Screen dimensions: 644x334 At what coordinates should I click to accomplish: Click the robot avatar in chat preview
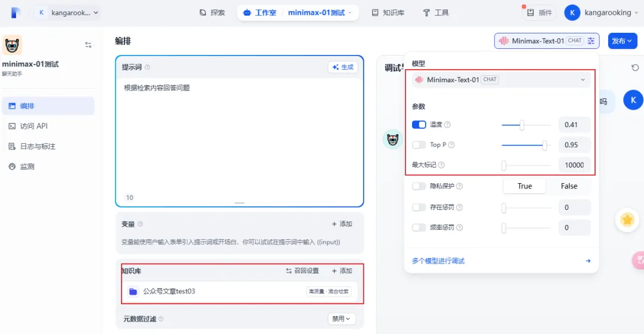pyautogui.click(x=392, y=140)
